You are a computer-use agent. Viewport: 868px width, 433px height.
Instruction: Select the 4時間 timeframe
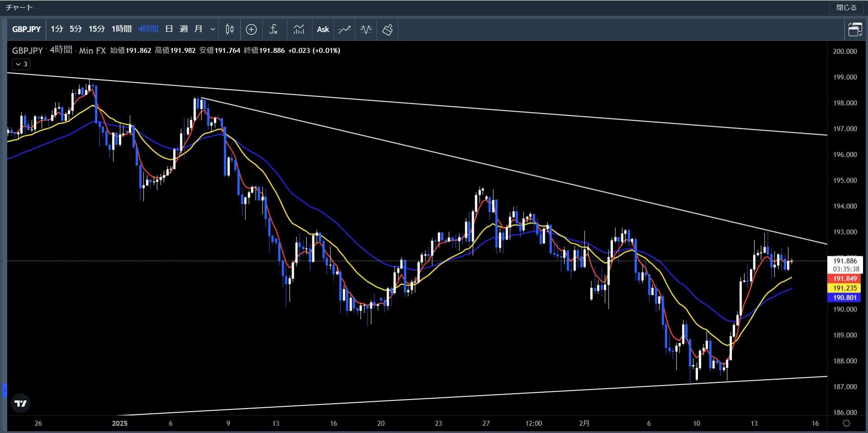click(x=148, y=29)
